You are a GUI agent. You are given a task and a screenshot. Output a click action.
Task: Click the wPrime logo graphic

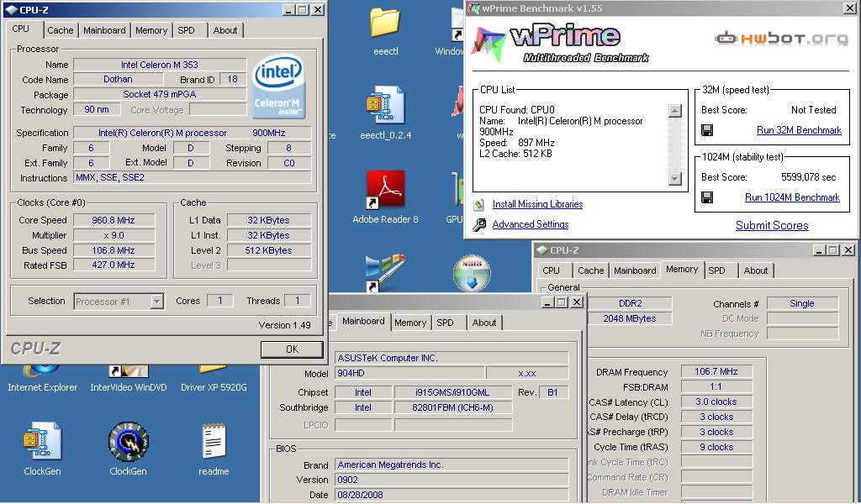pos(561,43)
